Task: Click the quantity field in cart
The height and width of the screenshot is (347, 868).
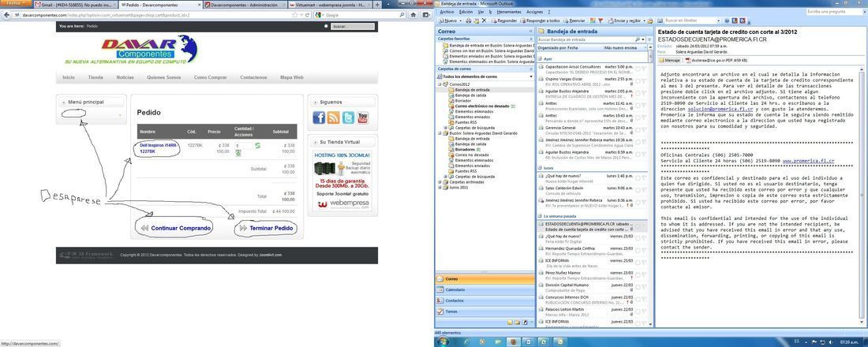Action: [244, 145]
